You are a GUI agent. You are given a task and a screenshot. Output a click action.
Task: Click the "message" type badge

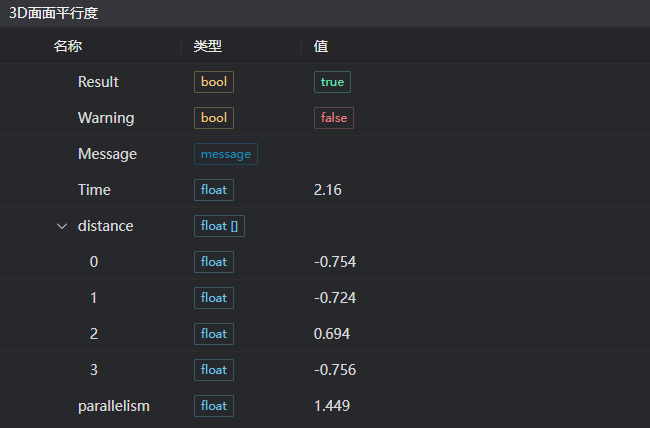(x=226, y=154)
